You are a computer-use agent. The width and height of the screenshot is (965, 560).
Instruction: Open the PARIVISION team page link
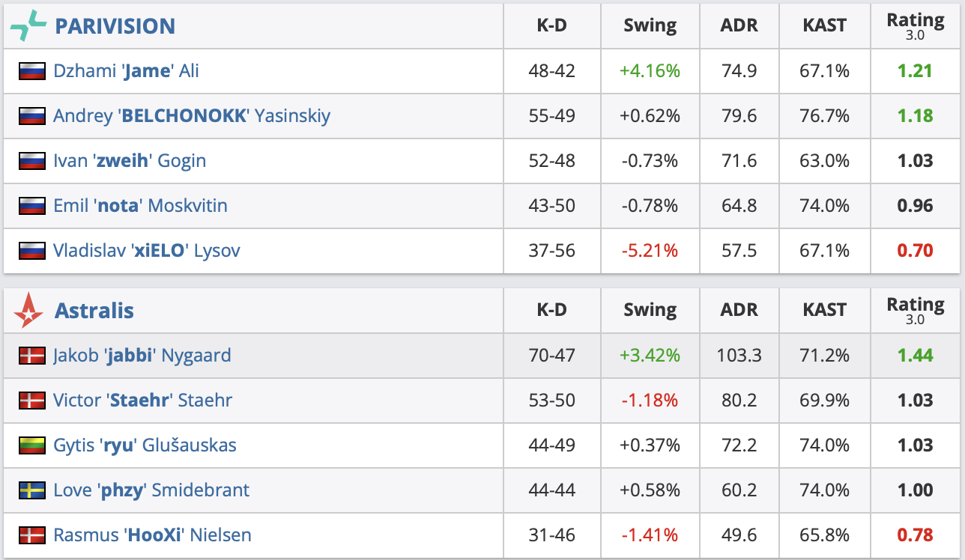115,26
